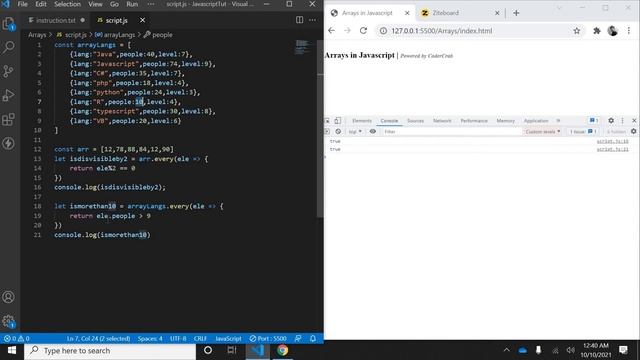Switch to the instruction.txt editor tab
This screenshot has width=640, height=360.
(x=56, y=20)
